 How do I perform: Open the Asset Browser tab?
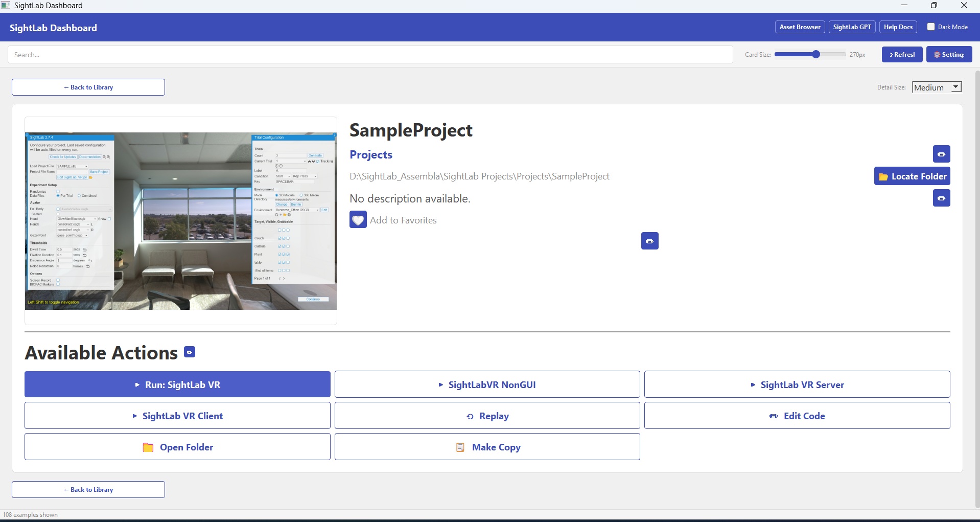[x=800, y=27]
